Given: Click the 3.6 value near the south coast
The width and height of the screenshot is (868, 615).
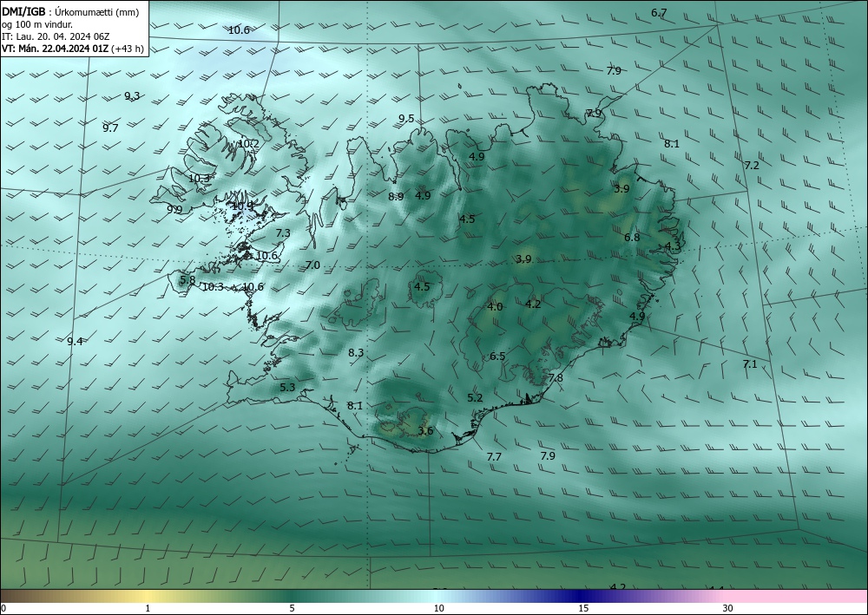Looking at the screenshot, I should coord(425,431).
